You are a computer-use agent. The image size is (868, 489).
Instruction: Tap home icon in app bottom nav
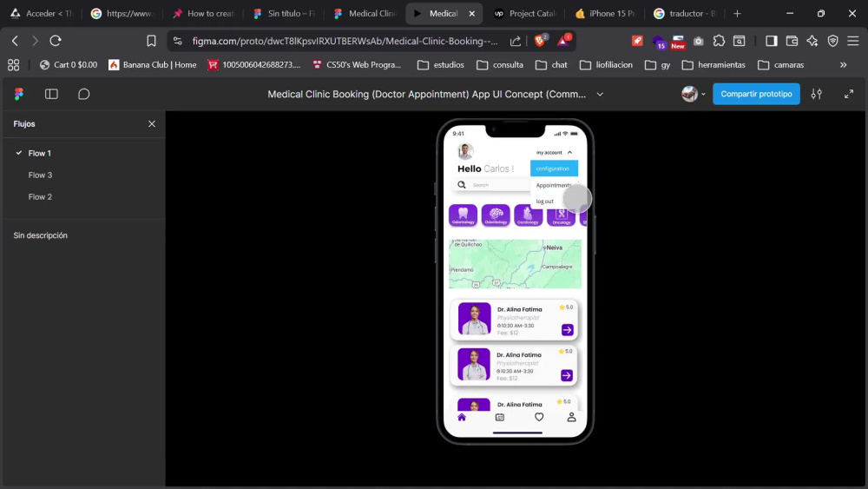pyautogui.click(x=462, y=418)
